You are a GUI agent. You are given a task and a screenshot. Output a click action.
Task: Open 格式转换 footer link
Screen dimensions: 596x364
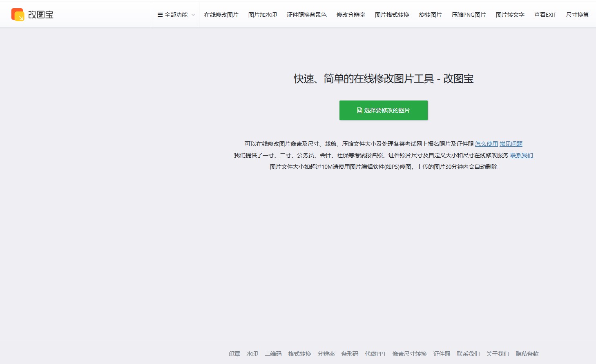pos(299,354)
